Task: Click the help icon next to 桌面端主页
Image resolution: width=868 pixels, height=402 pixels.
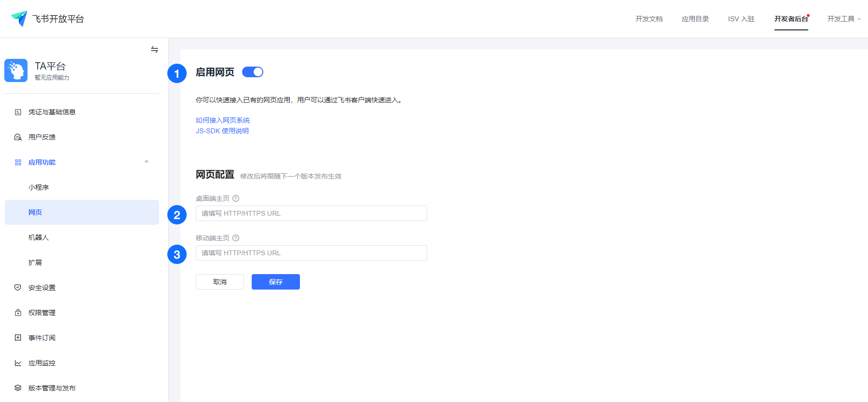Action: click(236, 198)
